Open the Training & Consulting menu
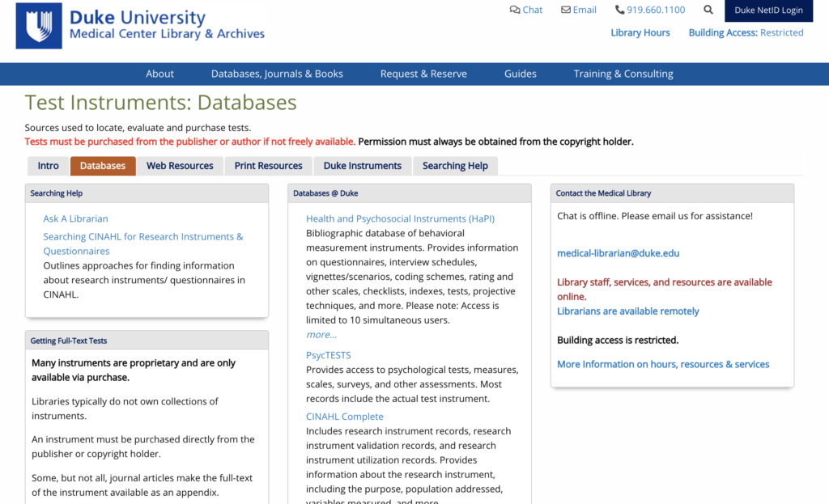 click(x=623, y=74)
